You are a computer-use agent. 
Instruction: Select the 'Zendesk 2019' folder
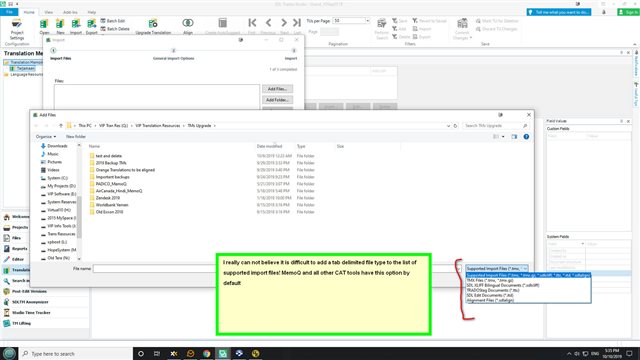point(107,198)
